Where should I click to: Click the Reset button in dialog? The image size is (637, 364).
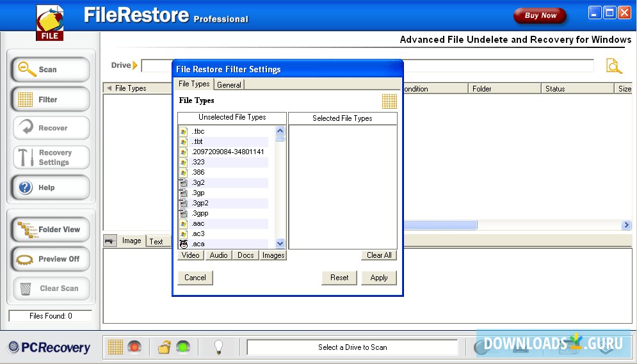[339, 278]
